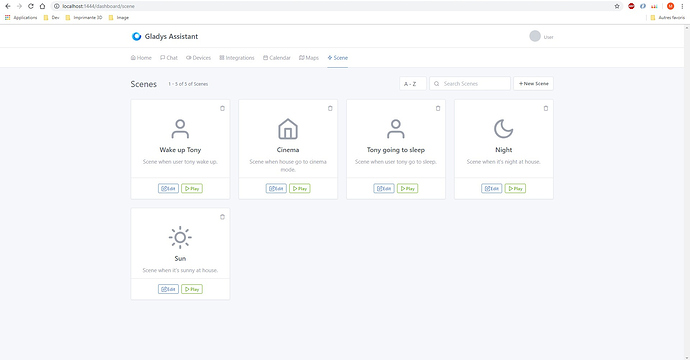Click the moon icon on Night card

pyautogui.click(x=503, y=129)
